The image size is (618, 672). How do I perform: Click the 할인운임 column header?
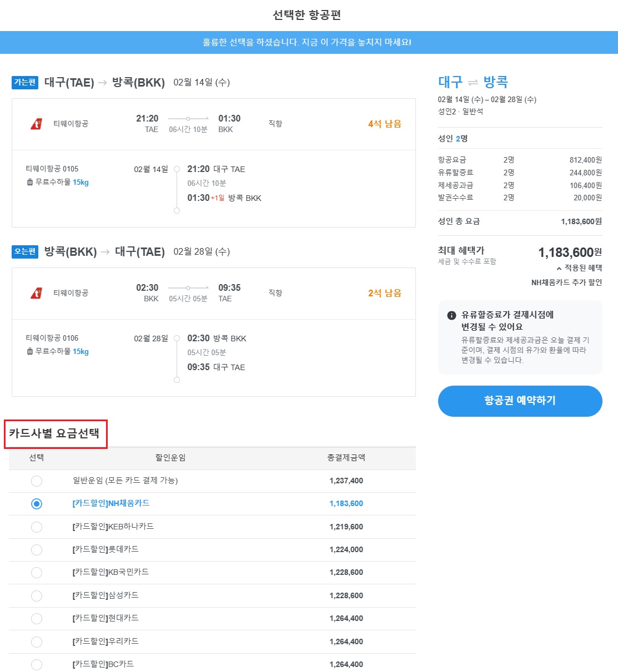170,458
